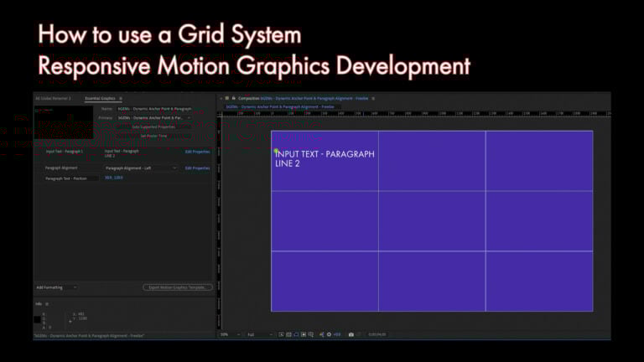Take a snapshot with the camera icon

point(351,334)
